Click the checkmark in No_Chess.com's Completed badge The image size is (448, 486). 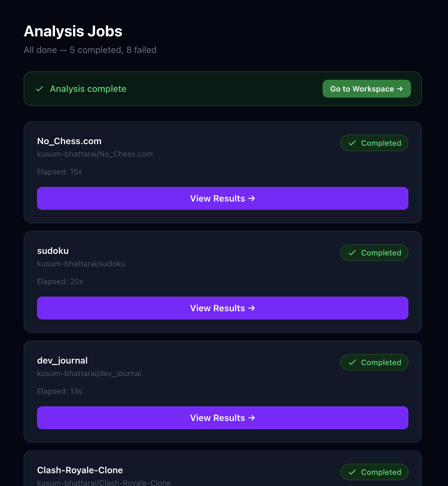click(352, 143)
